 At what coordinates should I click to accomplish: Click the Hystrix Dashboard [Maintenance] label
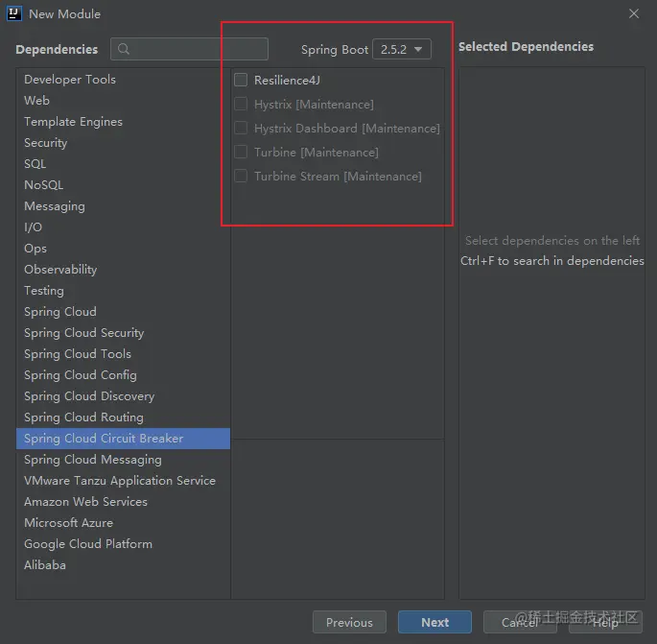(347, 129)
